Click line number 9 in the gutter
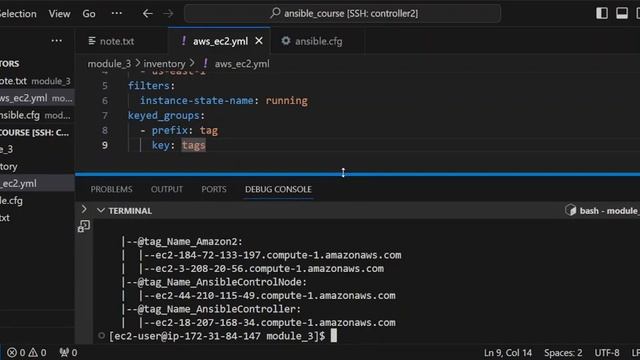This screenshot has width=640, height=360. tap(105, 145)
